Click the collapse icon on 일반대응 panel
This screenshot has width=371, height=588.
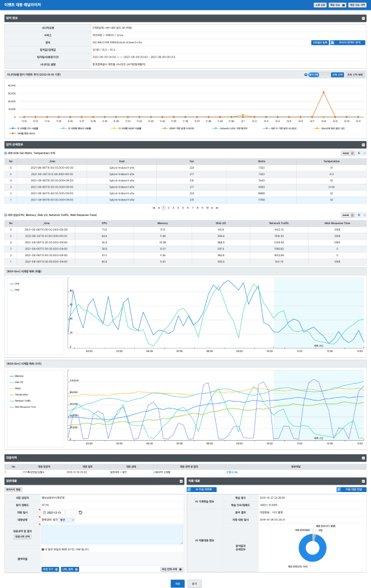179,480
